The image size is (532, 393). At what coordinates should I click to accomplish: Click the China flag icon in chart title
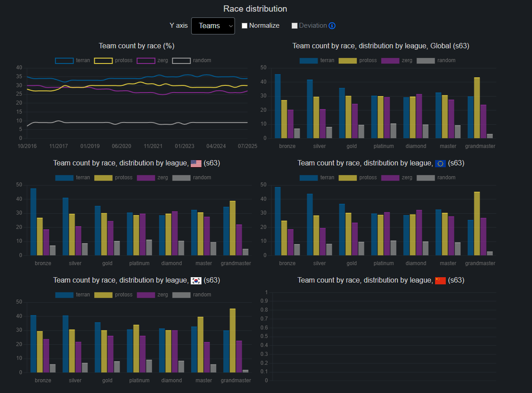point(440,281)
